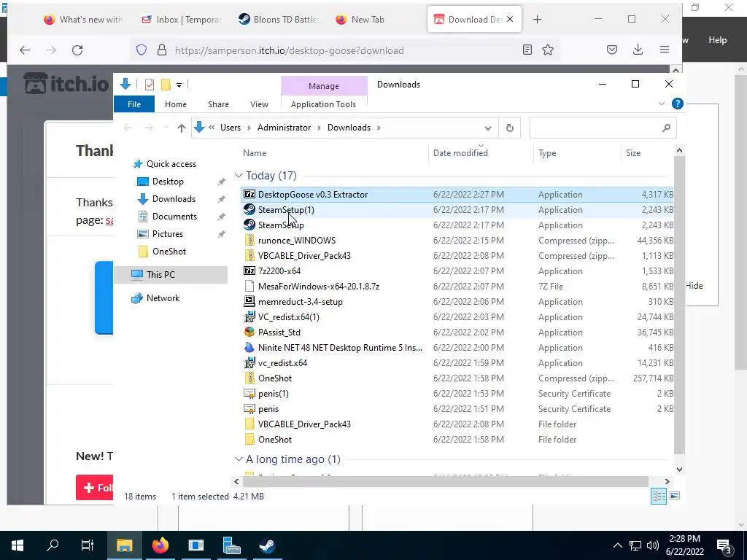Open the Share ribbon tab
This screenshot has height=560, width=747.
[x=218, y=104]
